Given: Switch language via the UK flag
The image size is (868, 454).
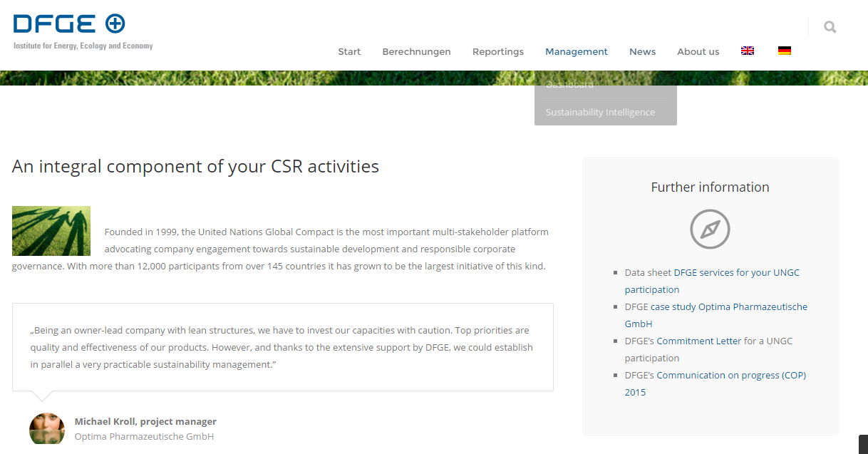Looking at the screenshot, I should coord(748,51).
